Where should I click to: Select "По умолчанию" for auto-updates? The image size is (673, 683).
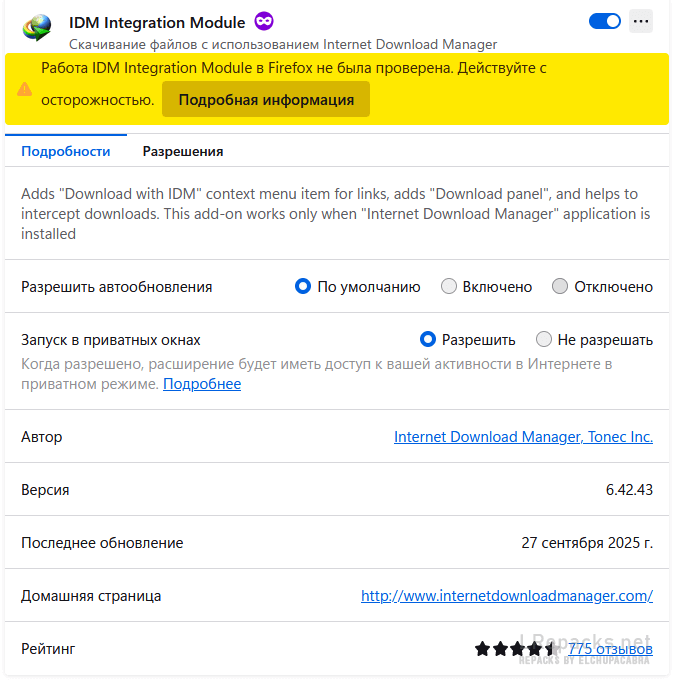[304, 287]
